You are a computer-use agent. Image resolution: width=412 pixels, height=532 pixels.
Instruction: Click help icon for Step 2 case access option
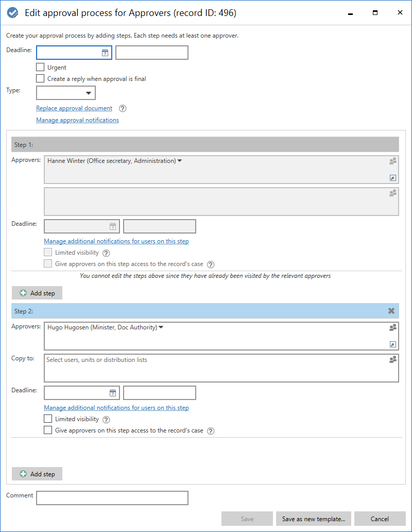coord(210,431)
